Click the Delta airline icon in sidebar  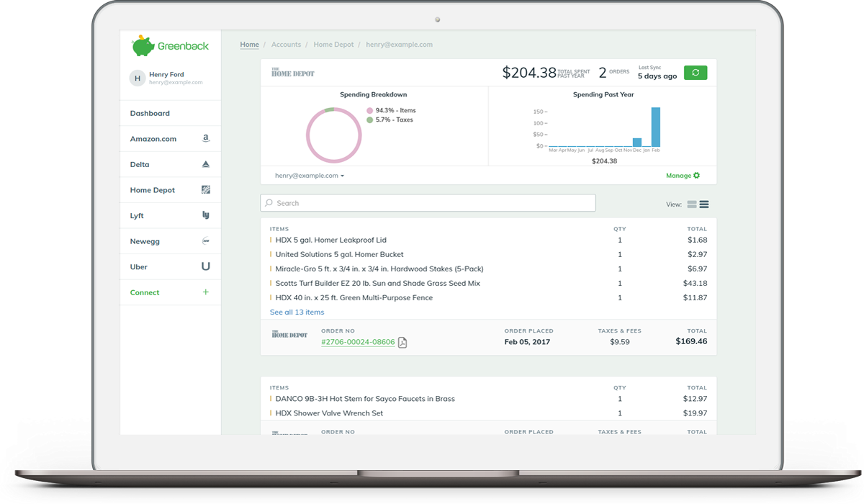[206, 164]
